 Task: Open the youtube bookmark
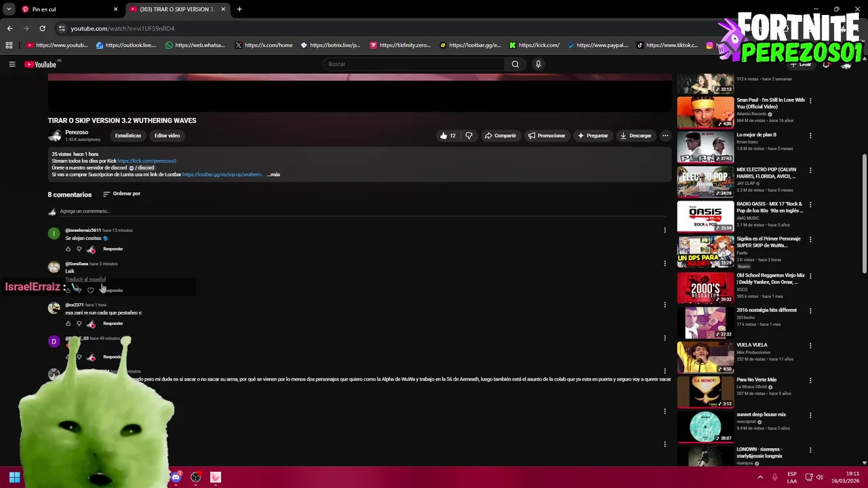point(57,45)
